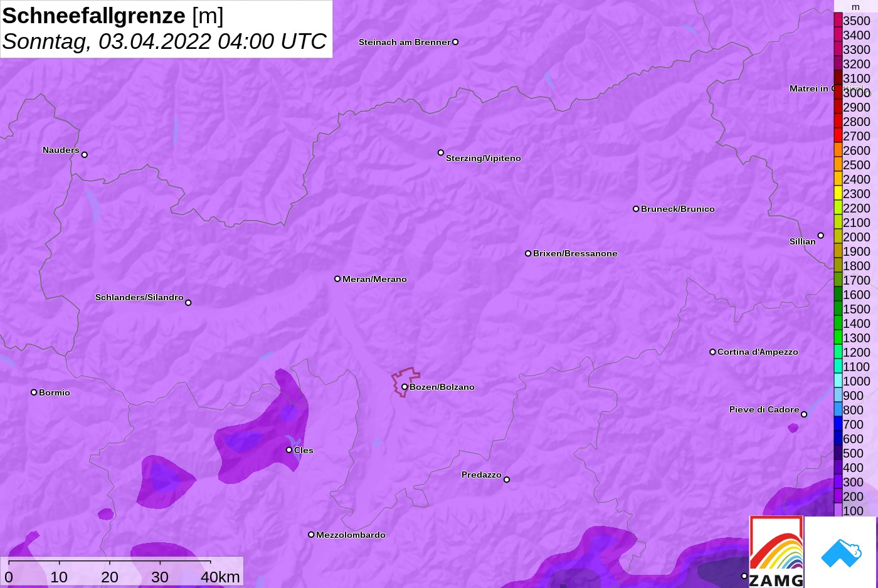Click the Schlanders/Silandro marker dot
This screenshot has height=588, width=878.
tap(188, 303)
